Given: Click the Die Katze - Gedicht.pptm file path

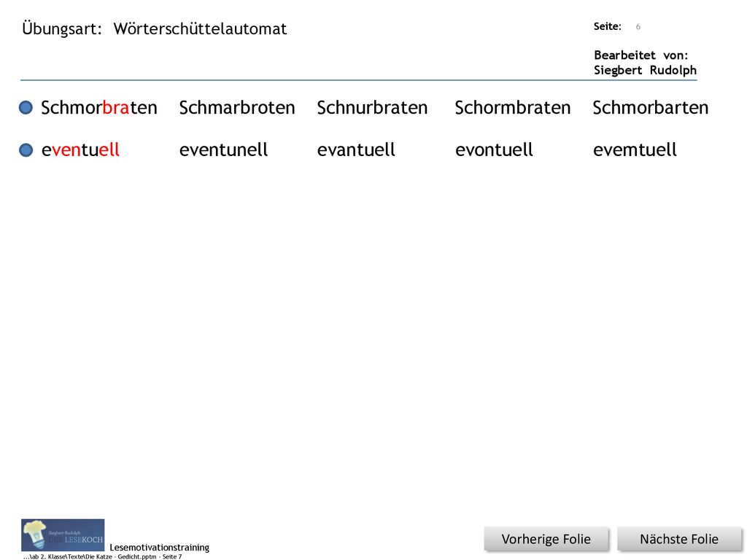Looking at the screenshot, I should [x=102, y=556].
